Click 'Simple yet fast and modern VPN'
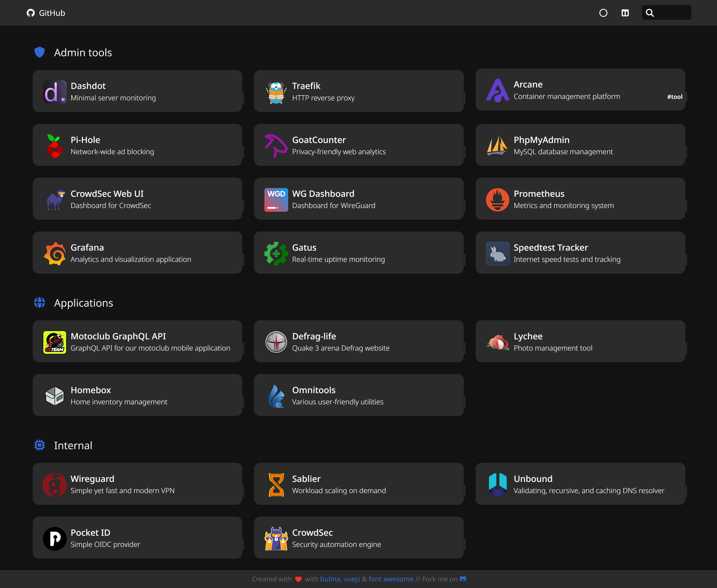 [x=122, y=490]
